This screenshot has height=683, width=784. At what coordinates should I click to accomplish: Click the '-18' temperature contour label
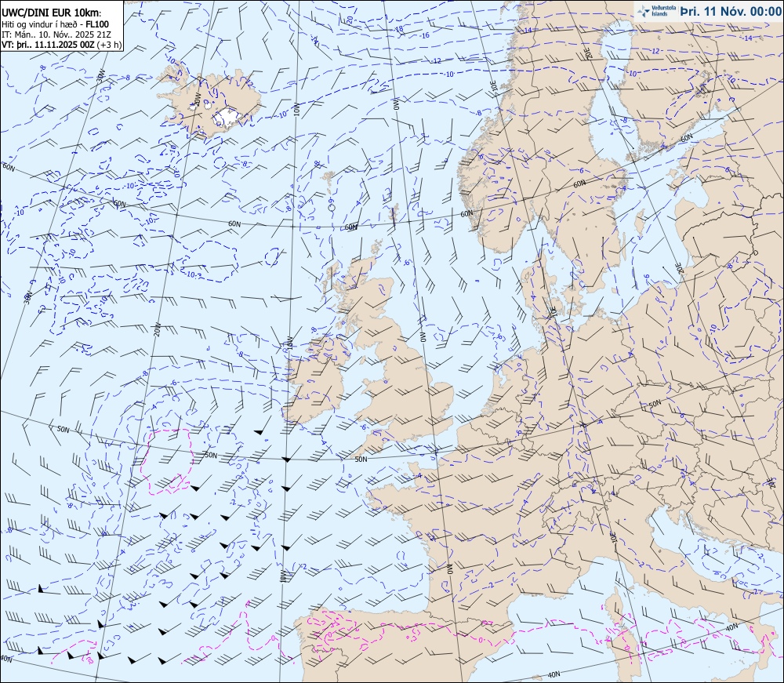pos(399,30)
